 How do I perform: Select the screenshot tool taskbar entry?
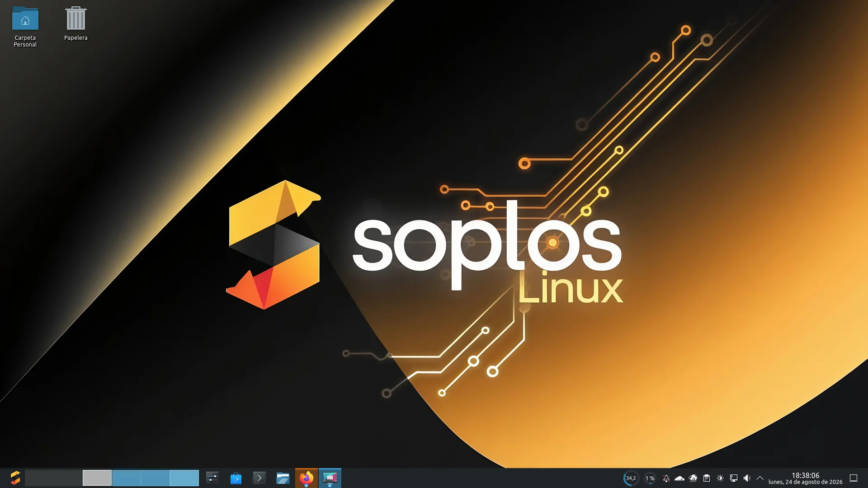pyautogui.click(x=330, y=478)
